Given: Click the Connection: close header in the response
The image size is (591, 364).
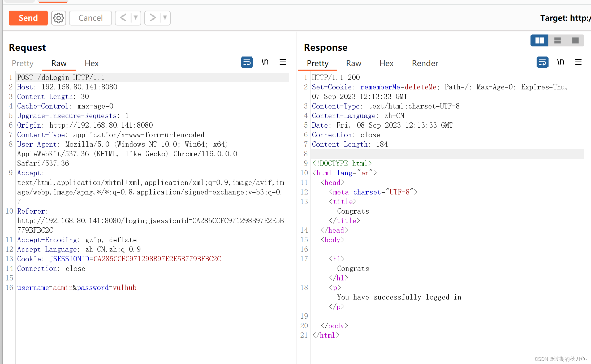Looking at the screenshot, I should pyautogui.click(x=346, y=135).
